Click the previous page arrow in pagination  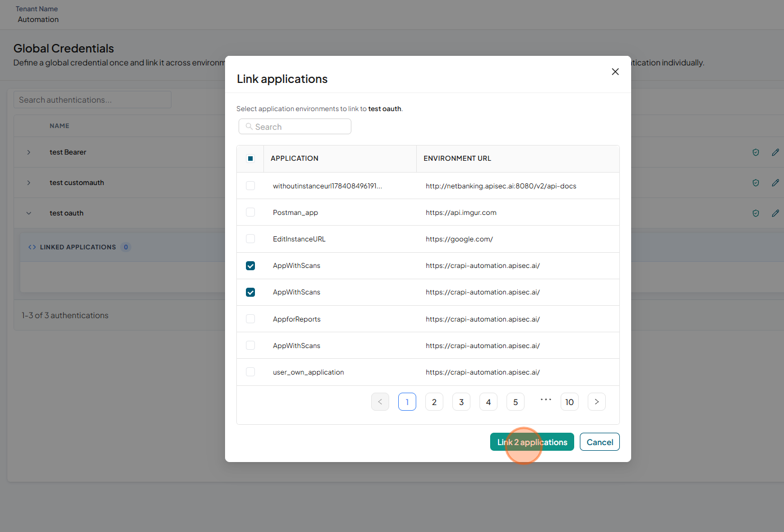(x=380, y=402)
